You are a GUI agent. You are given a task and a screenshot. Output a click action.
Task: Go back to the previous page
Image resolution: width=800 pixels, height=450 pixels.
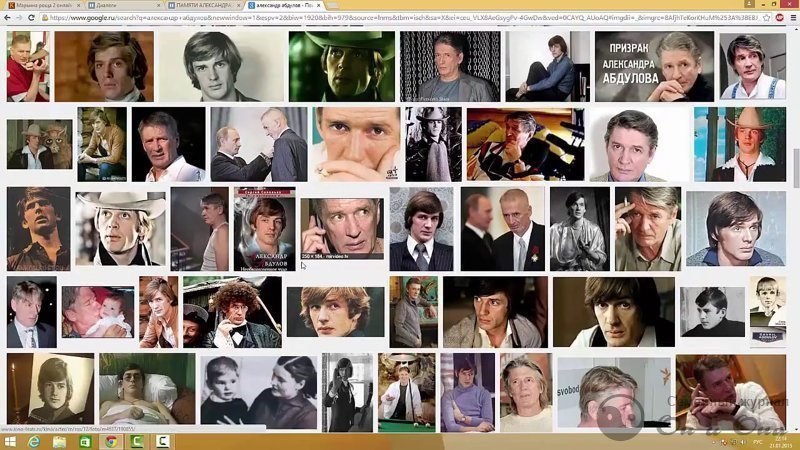tap(7, 17)
